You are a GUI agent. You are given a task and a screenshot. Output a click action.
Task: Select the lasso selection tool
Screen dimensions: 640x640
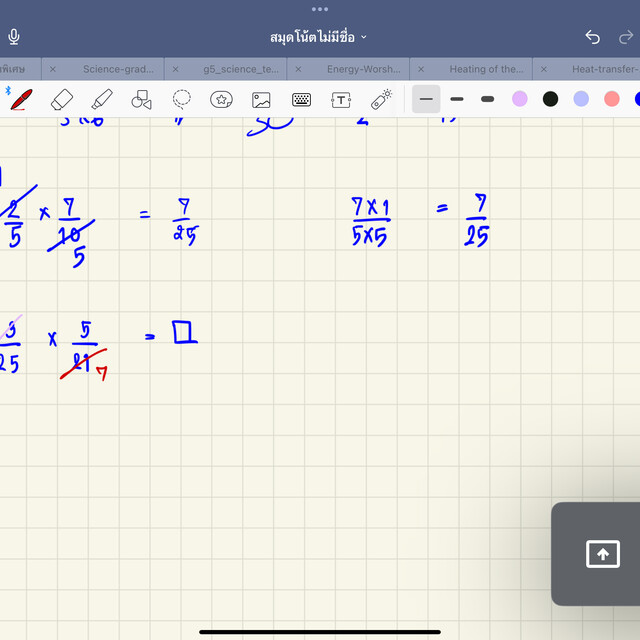(181, 99)
